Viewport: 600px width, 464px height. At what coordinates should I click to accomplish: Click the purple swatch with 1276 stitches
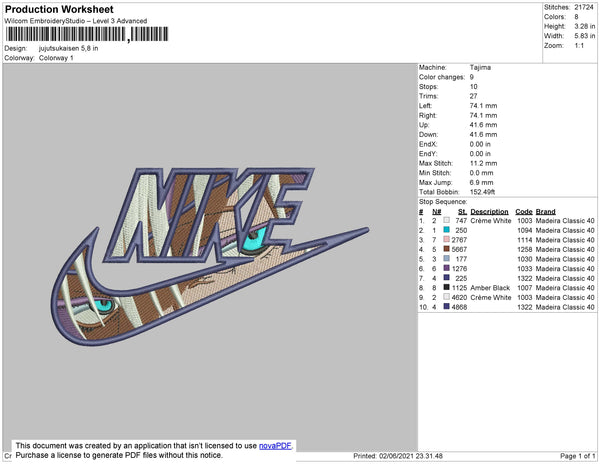[x=447, y=268]
